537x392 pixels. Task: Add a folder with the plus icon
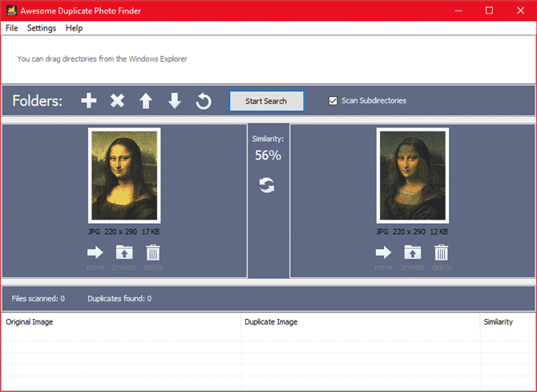[89, 101]
